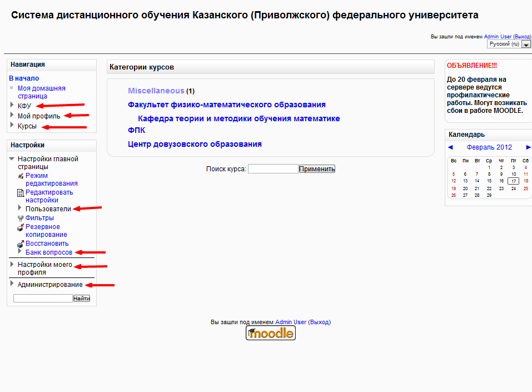Expand the Пользователи settings node
Image resolution: width=532 pixels, height=392 pixels.
click(19, 208)
